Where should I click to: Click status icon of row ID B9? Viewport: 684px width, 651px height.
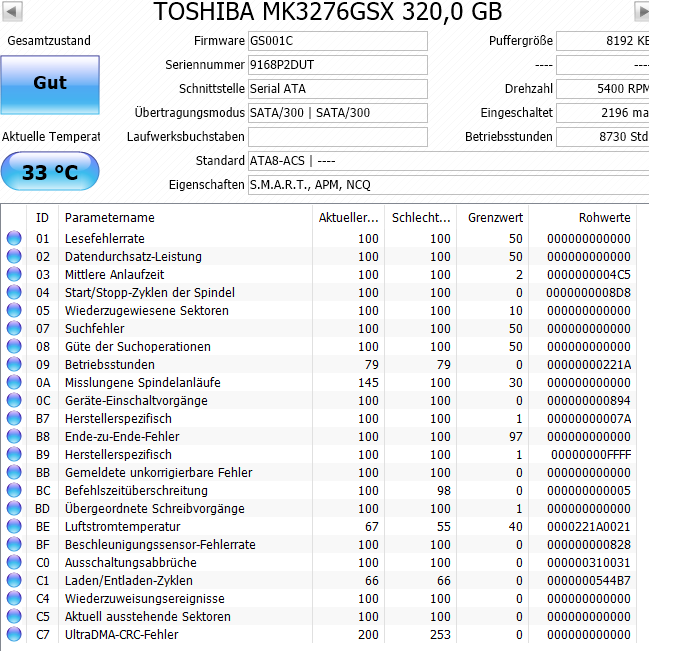14,454
